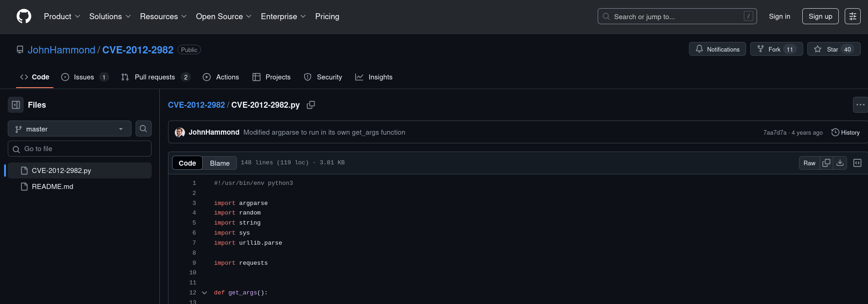
Task: Download the raw file
Action: tap(840, 163)
